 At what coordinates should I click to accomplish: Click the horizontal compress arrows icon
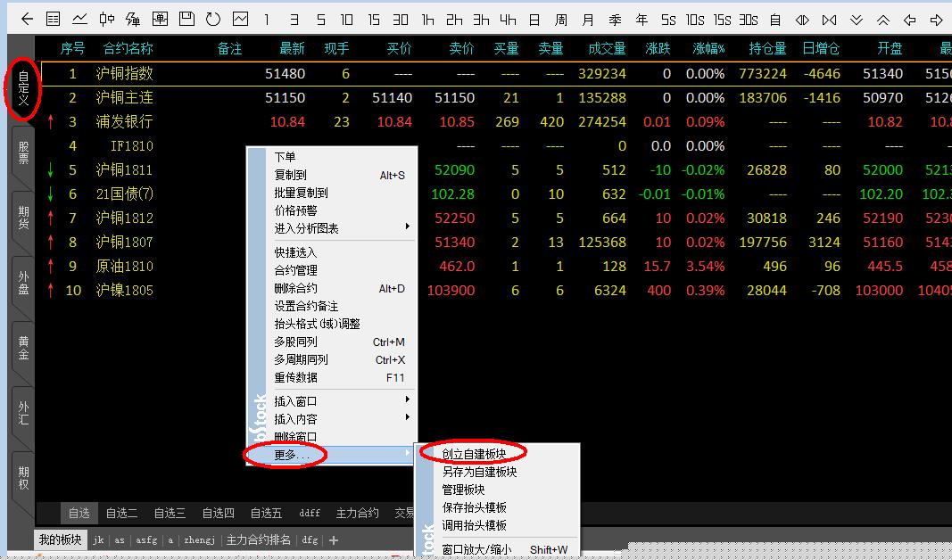[x=829, y=20]
